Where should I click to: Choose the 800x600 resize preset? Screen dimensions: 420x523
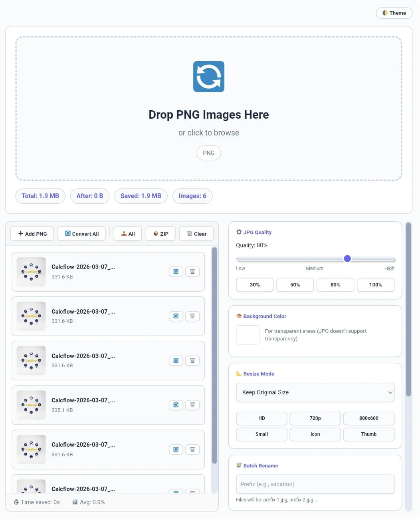368,418
